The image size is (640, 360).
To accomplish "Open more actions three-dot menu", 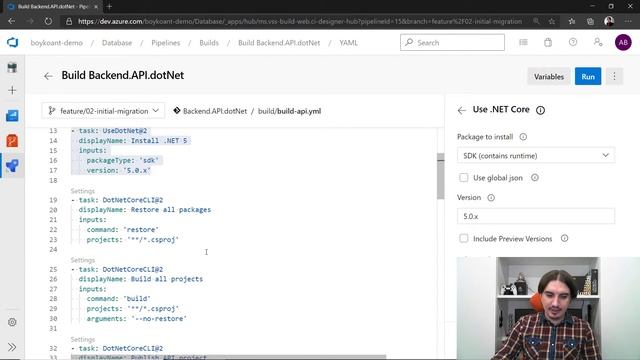I will pyautogui.click(x=614, y=76).
